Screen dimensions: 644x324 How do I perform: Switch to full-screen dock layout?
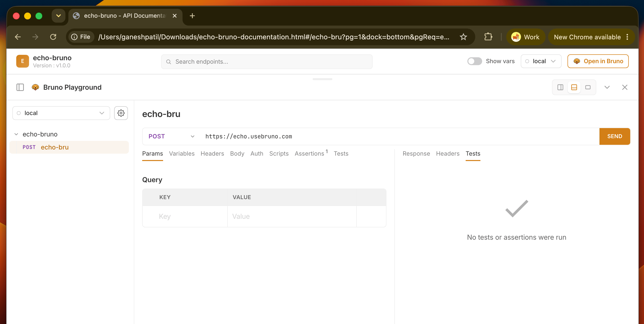click(588, 87)
